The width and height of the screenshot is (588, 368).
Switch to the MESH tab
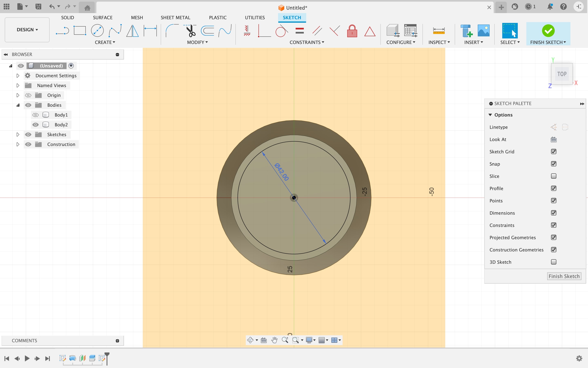137,18
